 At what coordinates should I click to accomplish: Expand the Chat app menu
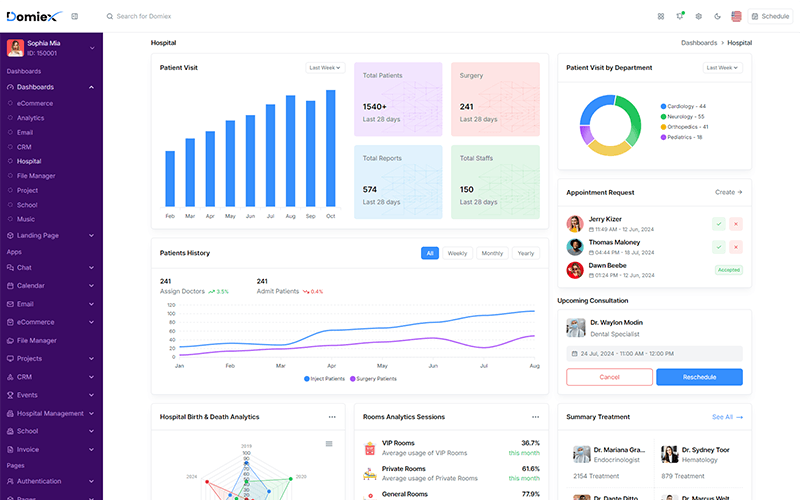click(51, 267)
